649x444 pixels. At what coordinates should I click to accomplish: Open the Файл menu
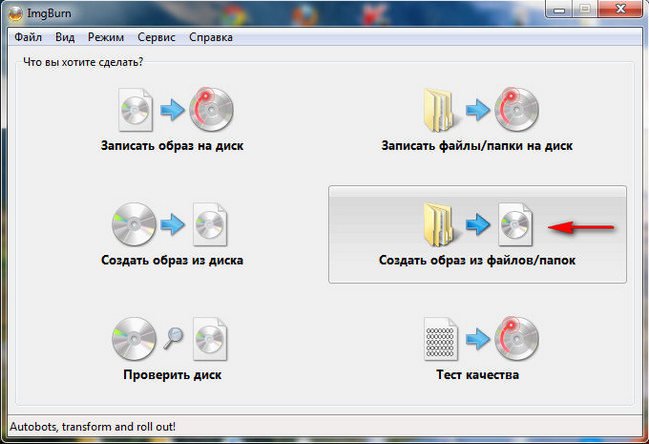pyautogui.click(x=28, y=37)
